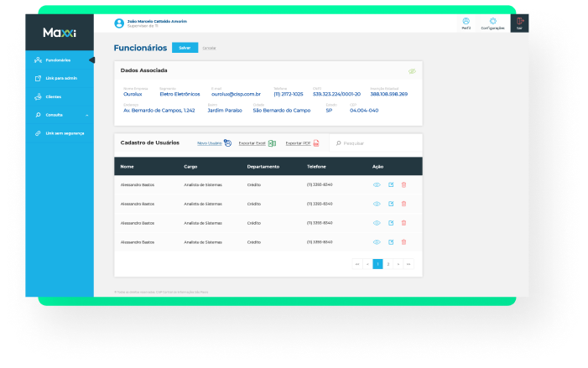This screenshot has width=588, height=368.
Task: Click the Sair logout icon
Action: tap(520, 22)
